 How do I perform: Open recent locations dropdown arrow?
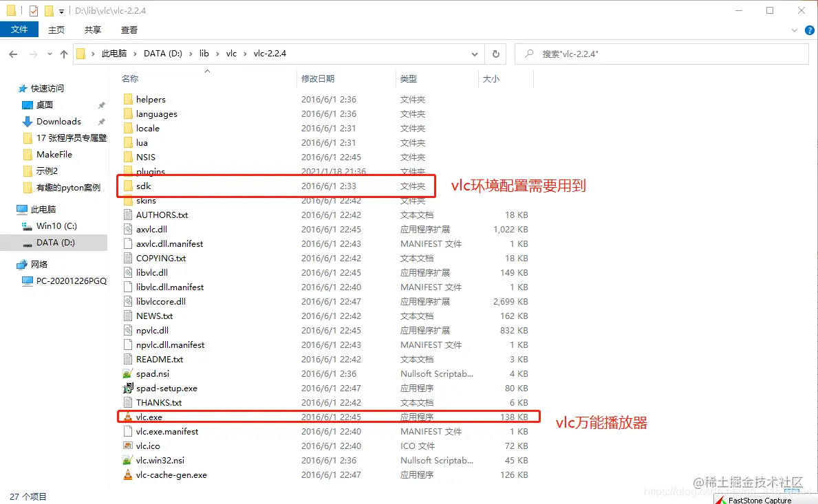(x=50, y=54)
